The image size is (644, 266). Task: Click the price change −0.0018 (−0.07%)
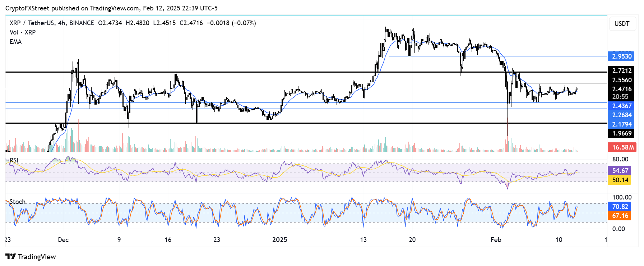[x=231, y=23]
